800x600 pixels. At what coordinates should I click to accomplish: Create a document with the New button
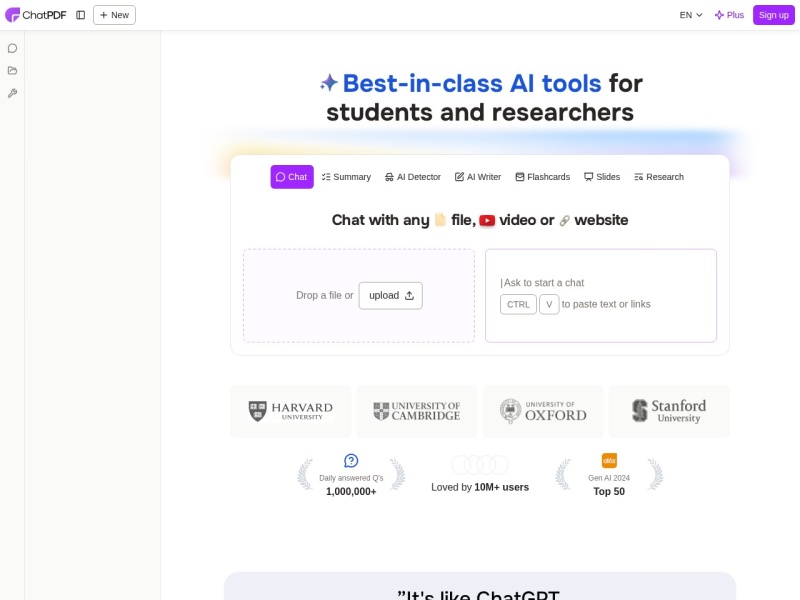tap(113, 15)
